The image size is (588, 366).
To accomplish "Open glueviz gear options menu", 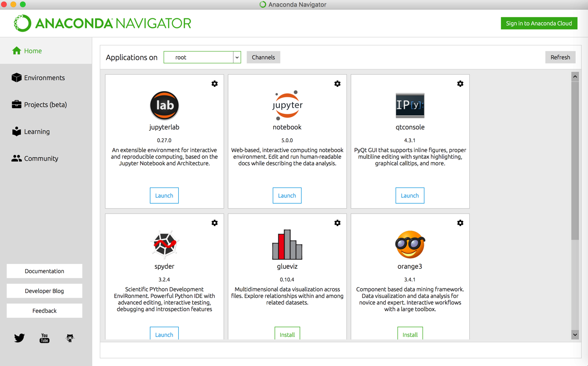I will 337,223.
